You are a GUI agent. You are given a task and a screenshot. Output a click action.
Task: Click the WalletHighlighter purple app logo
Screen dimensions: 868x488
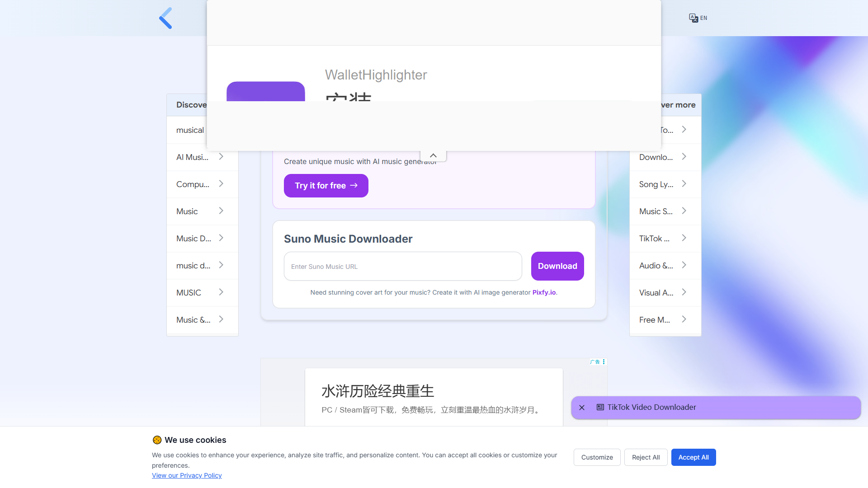click(266, 91)
